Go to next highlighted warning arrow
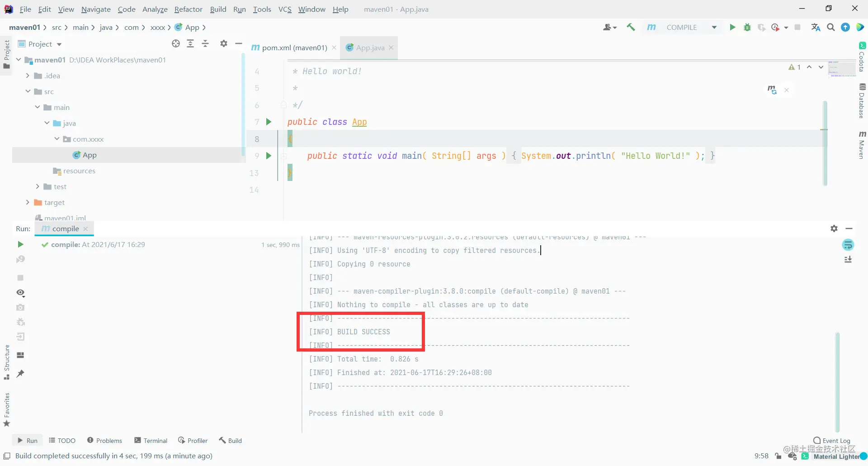This screenshot has height=466, width=868. coord(821,67)
